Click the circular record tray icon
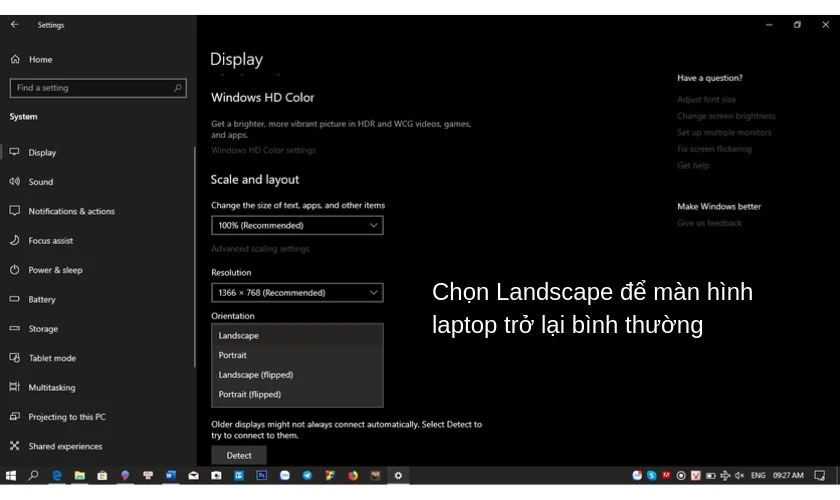 click(x=681, y=475)
